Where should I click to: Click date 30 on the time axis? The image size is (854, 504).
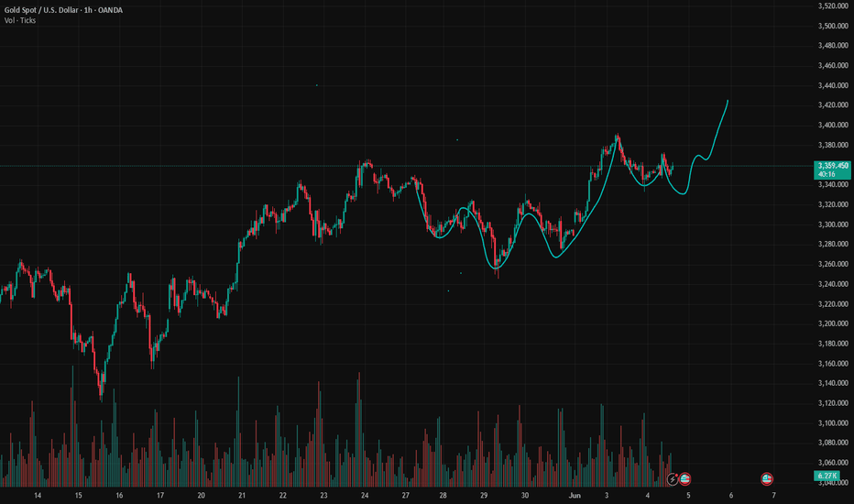tap(524, 495)
